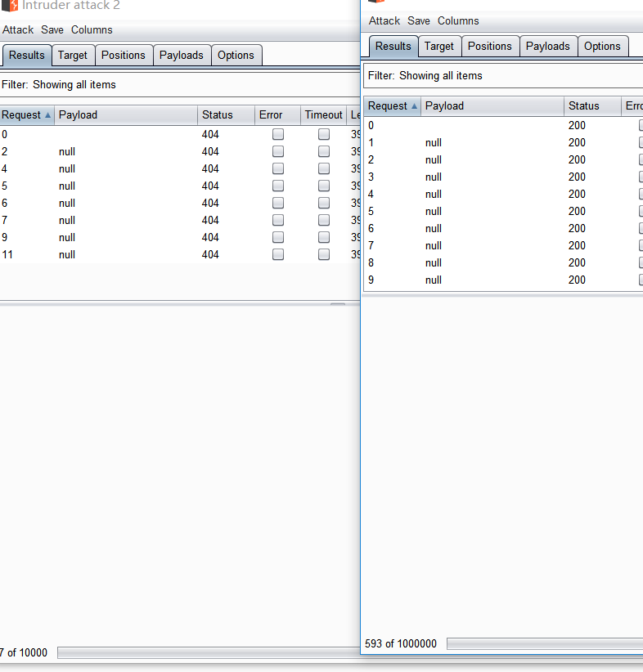The width and height of the screenshot is (643, 672).
Task: Select request 11 null row in left window
Action: point(180,254)
